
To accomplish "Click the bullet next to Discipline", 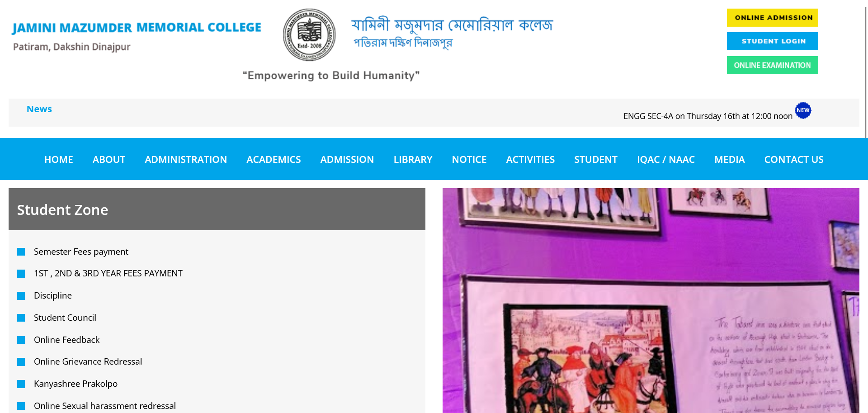I will click(x=21, y=296).
